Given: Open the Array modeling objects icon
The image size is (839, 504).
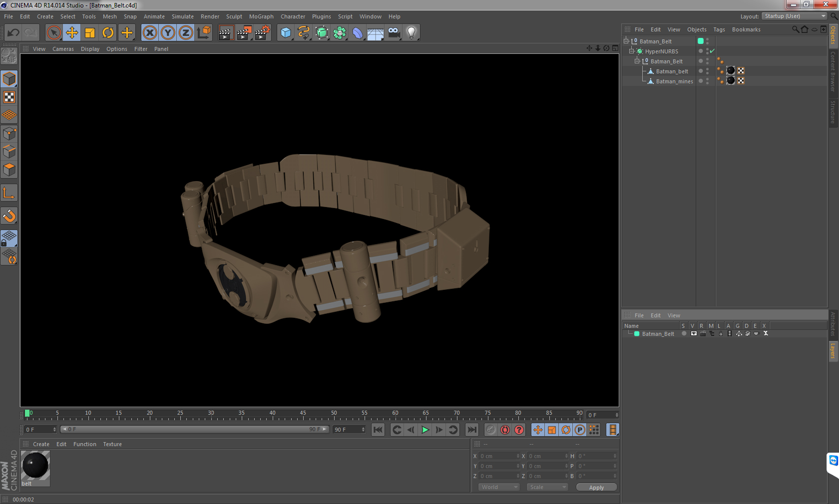Looking at the screenshot, I should [x=340, y=33].
